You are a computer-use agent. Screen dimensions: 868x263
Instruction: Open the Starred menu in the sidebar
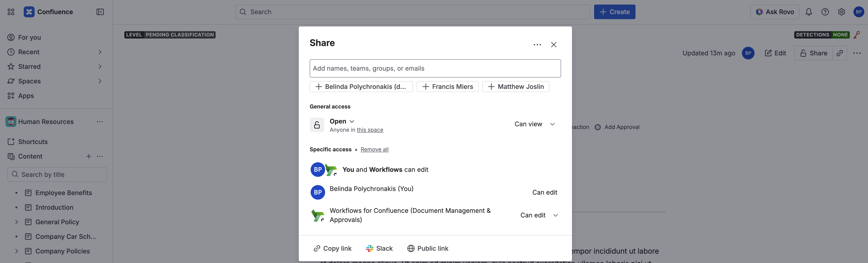(29, 66)
